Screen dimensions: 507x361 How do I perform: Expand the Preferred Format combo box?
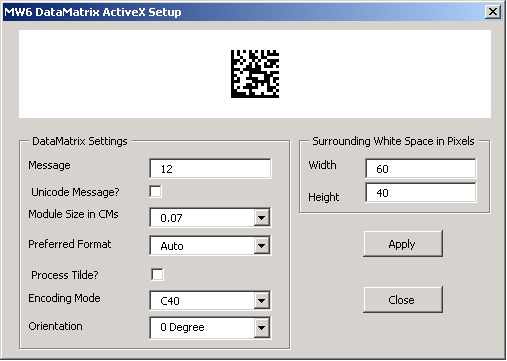[x=262, y=246]
